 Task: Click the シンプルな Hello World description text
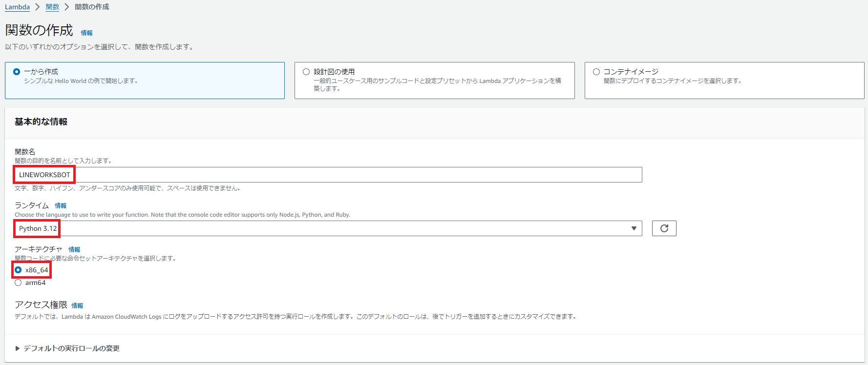click(x=81, y=81)
